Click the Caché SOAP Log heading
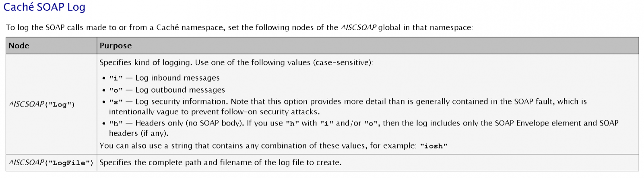Viewport: 644px width, 178px height. 44,7
